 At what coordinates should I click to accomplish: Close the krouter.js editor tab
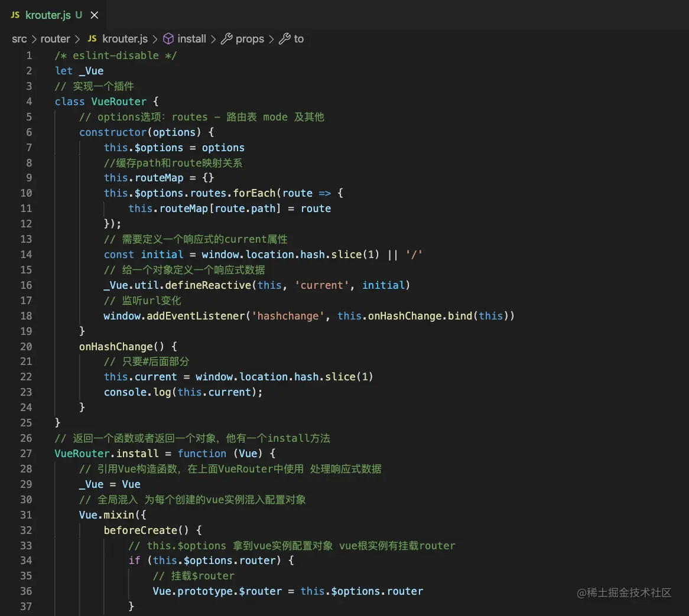click(94, 15)
